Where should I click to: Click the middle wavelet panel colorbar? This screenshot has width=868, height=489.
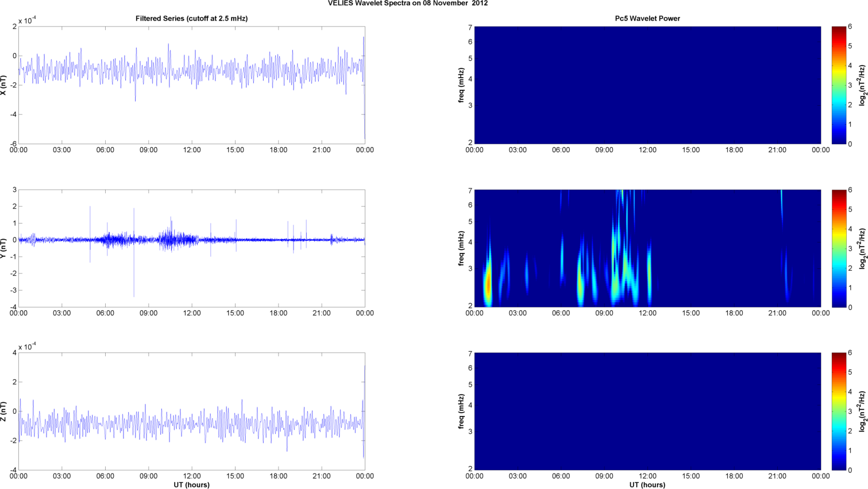pyautogui.click(x=839, y=248)
